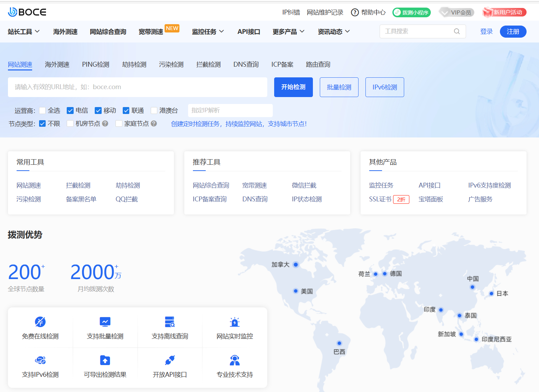
Task: Select the 免费在线检测 icon
Action: tap(40, 322)
